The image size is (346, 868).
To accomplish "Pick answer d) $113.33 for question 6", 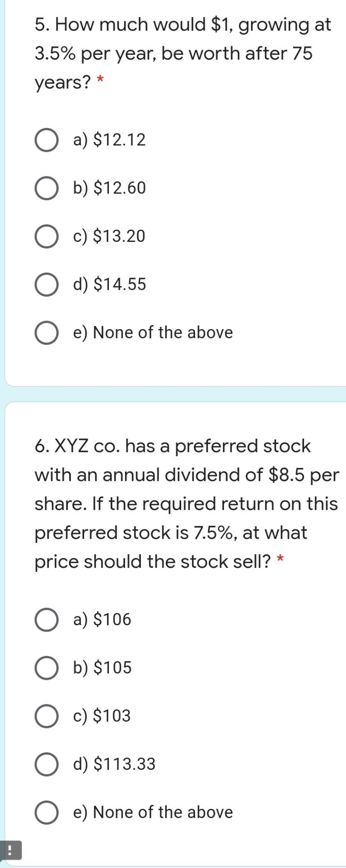I will coord(46,764).
